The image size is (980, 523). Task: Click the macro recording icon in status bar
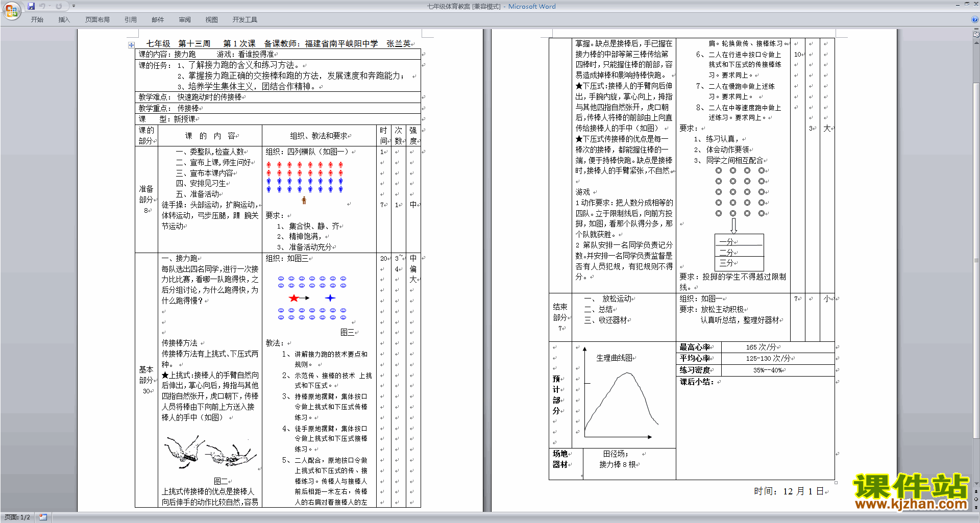click(43, 517)
